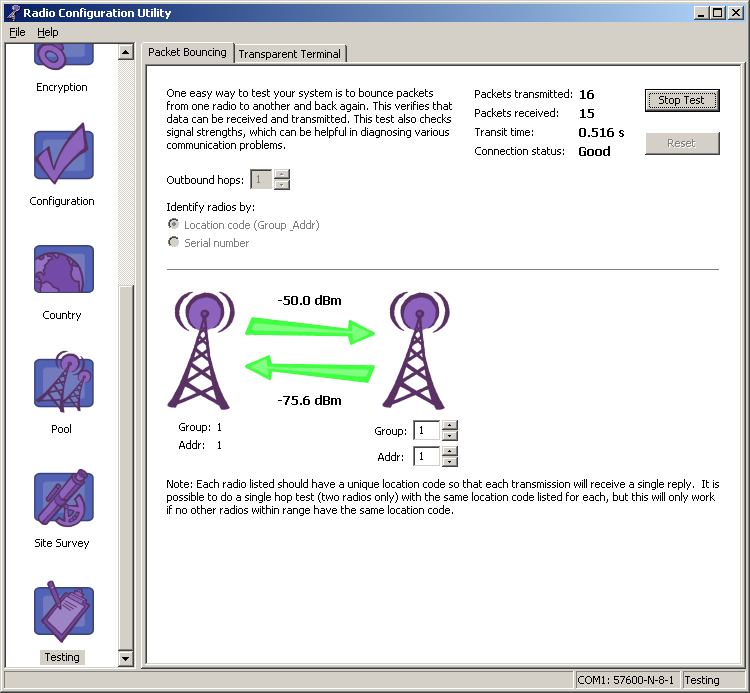
Task: Click the local radio tower image
Action: (201, 351)
